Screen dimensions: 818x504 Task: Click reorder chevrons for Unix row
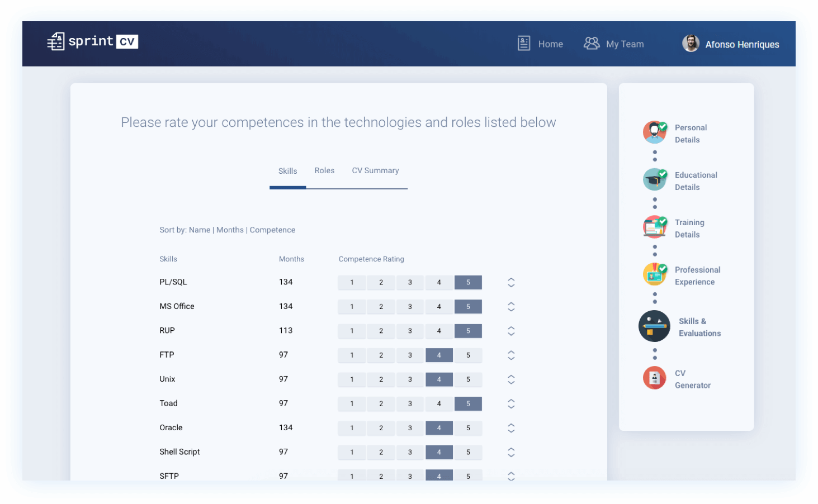point(511,379)
